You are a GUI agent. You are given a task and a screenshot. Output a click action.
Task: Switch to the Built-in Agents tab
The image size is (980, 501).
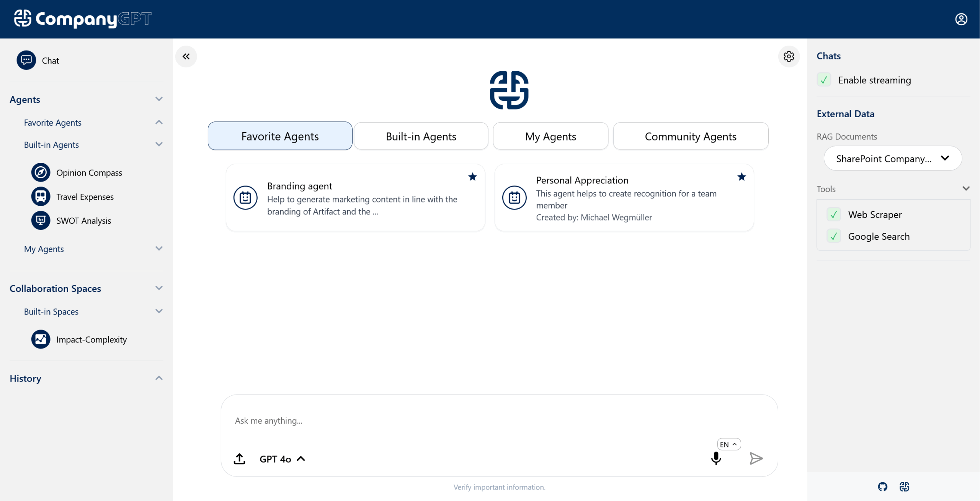coord(421,136)
